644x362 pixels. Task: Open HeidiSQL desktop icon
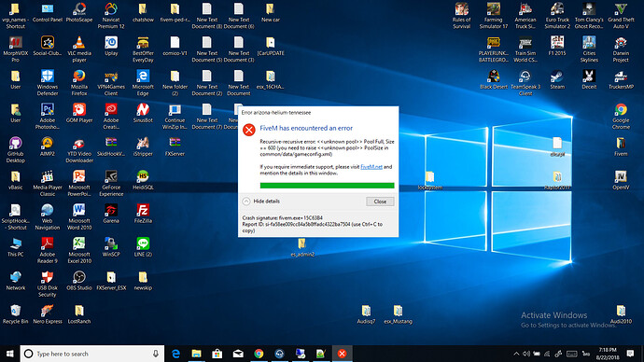[143, 180]
